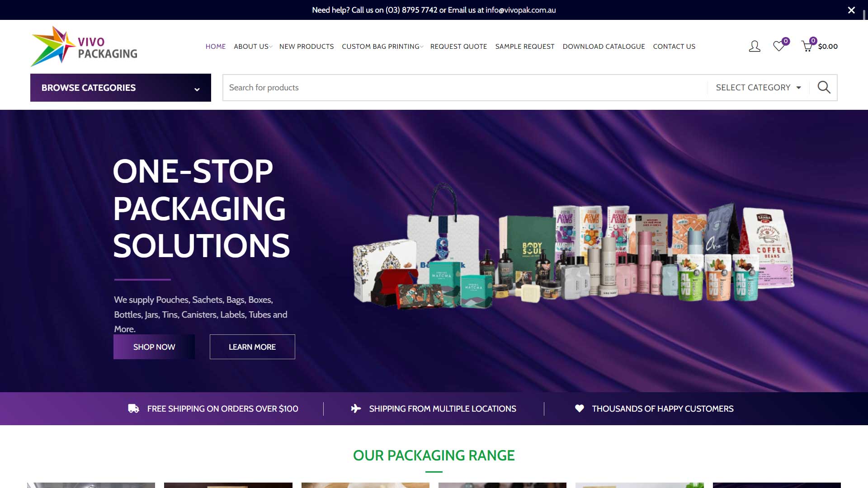This screenshot has height=488, width=868.
Task: Click the free shipping truck icon
Action: pos(133,408)
